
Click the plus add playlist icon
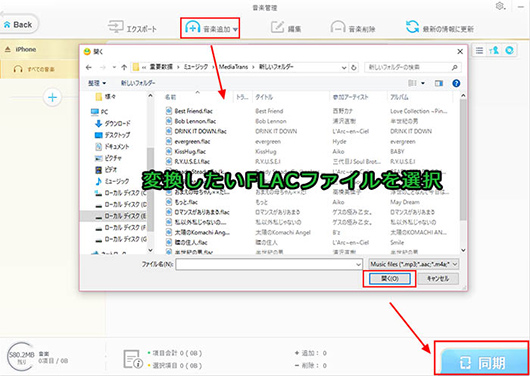(52, 98)
